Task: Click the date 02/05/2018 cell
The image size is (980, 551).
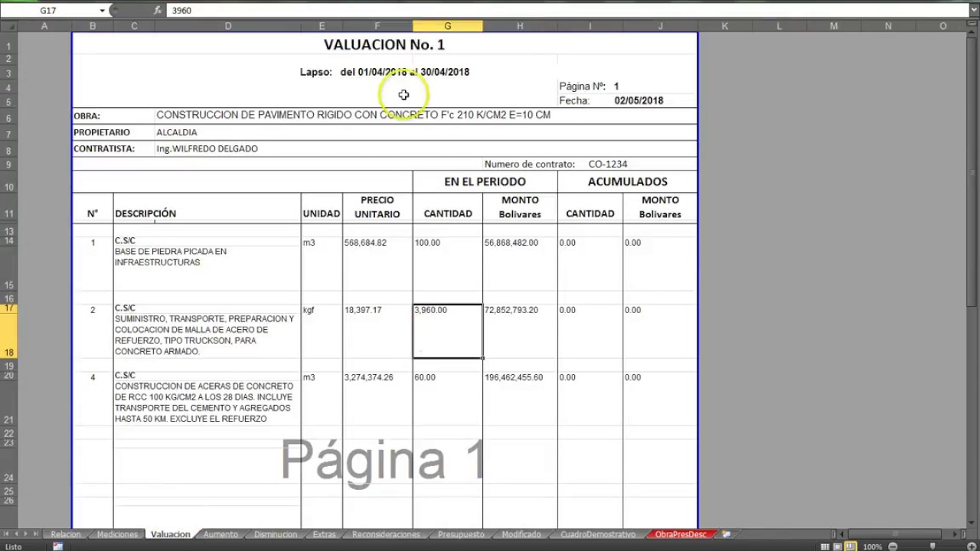Action: [x=639, y=100]
